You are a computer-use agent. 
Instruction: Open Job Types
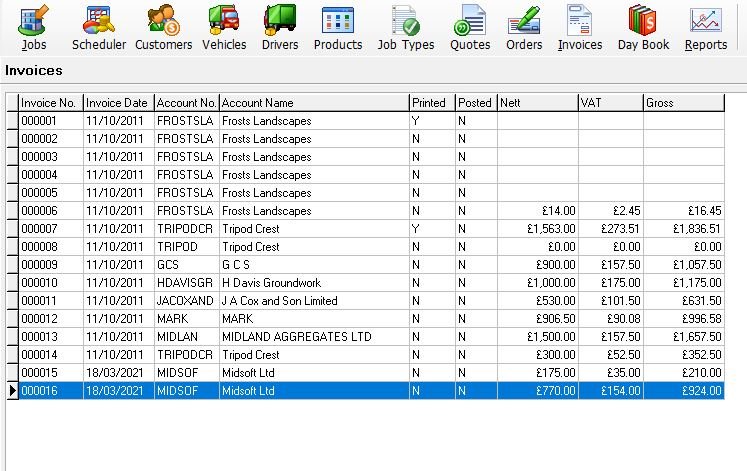point(406,28)
